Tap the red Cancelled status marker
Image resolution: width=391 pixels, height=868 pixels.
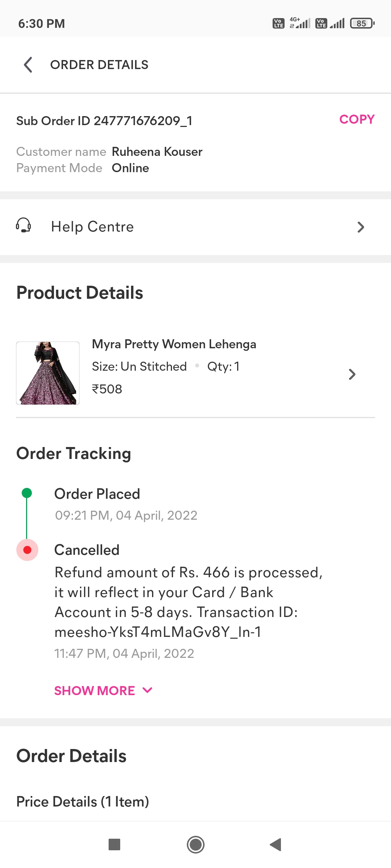(27, 550)
